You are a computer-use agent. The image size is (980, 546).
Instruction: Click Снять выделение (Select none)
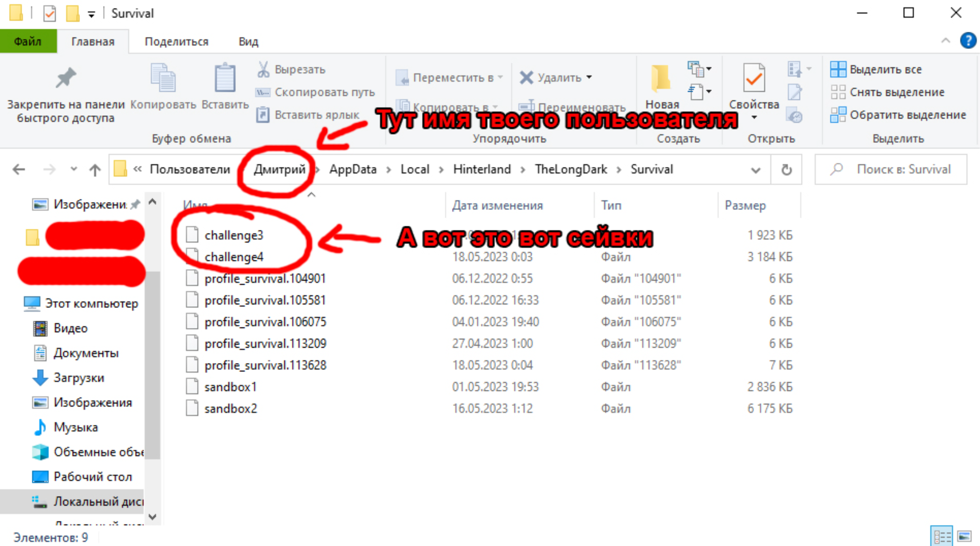tap(887, 92)
